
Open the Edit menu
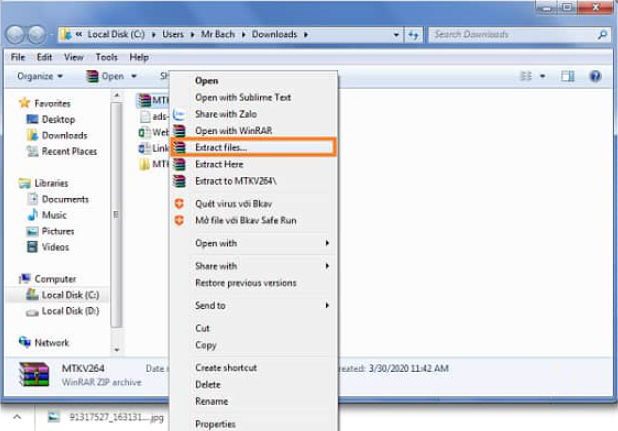(44, 57)
